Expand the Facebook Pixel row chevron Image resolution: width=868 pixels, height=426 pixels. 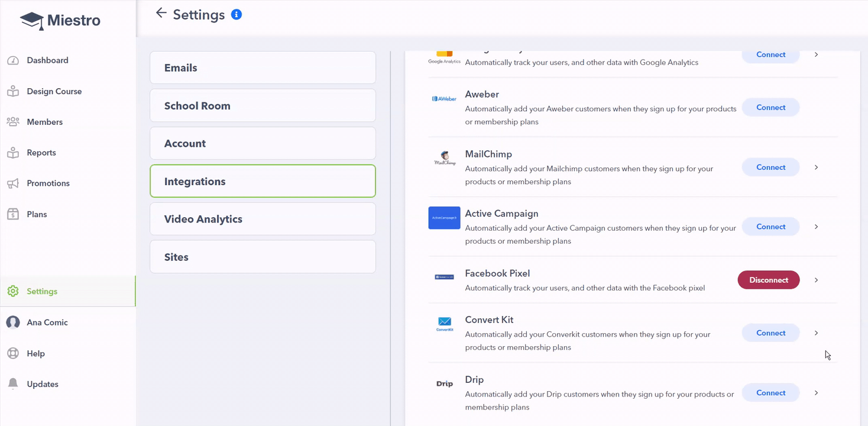point(816,280)
